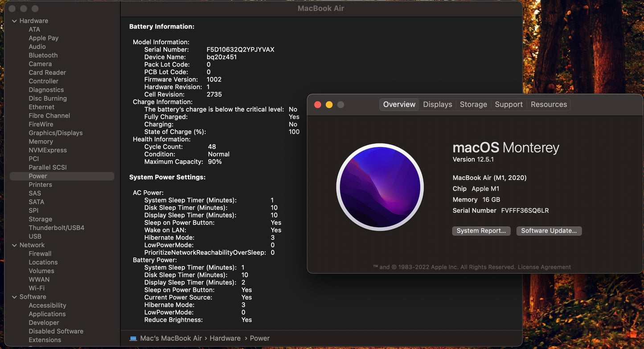This screenshot has width=644, height=349.
Task: Click the System Report button
Action: pos(481,231)
